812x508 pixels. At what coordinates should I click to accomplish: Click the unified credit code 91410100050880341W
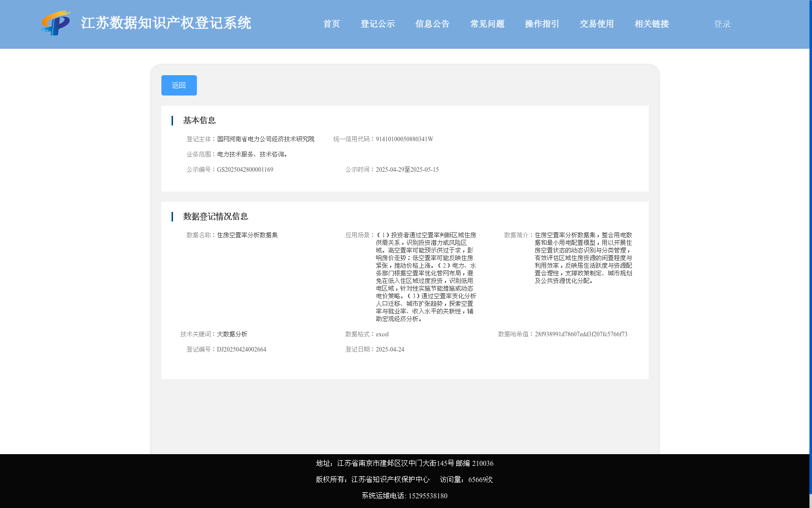click(x=404, y=139)
